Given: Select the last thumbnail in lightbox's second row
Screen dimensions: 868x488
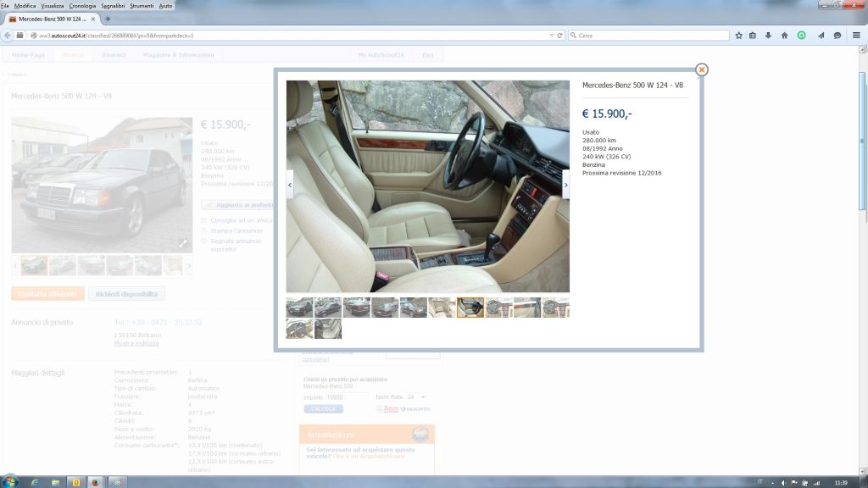Looking at the screenshot, I should click(x=328, y=329).
